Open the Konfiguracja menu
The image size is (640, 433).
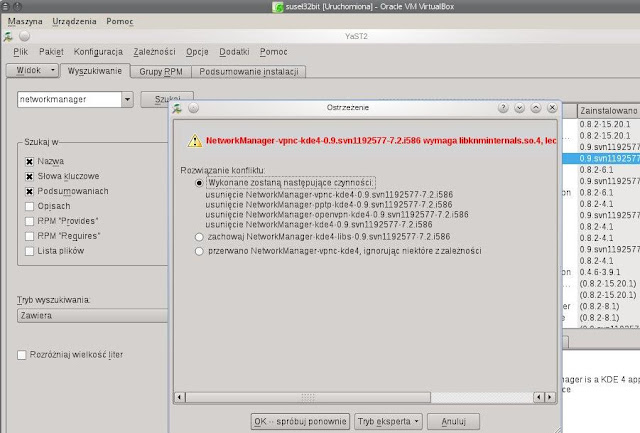(98, 52)
